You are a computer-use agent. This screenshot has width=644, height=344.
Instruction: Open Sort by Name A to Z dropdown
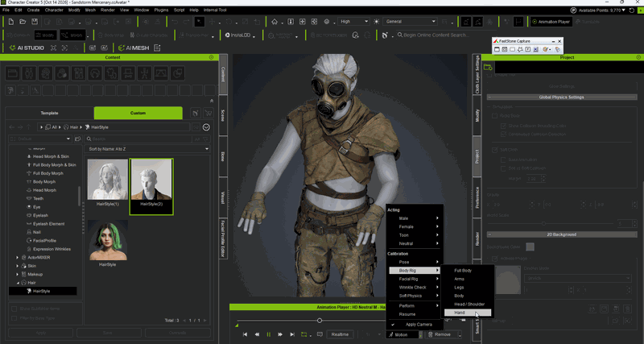click(x=147, y=149)
